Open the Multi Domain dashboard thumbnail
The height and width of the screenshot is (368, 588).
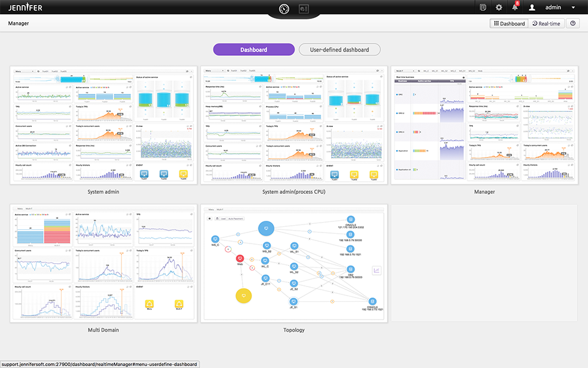104,263
